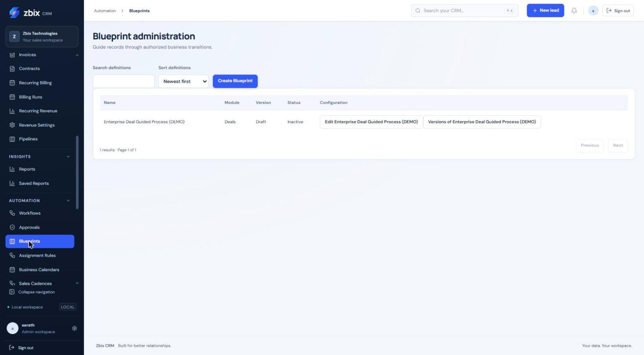
Task: Focus the Search your CRM box
Action: pyautogui.click(x=465, y=10)
